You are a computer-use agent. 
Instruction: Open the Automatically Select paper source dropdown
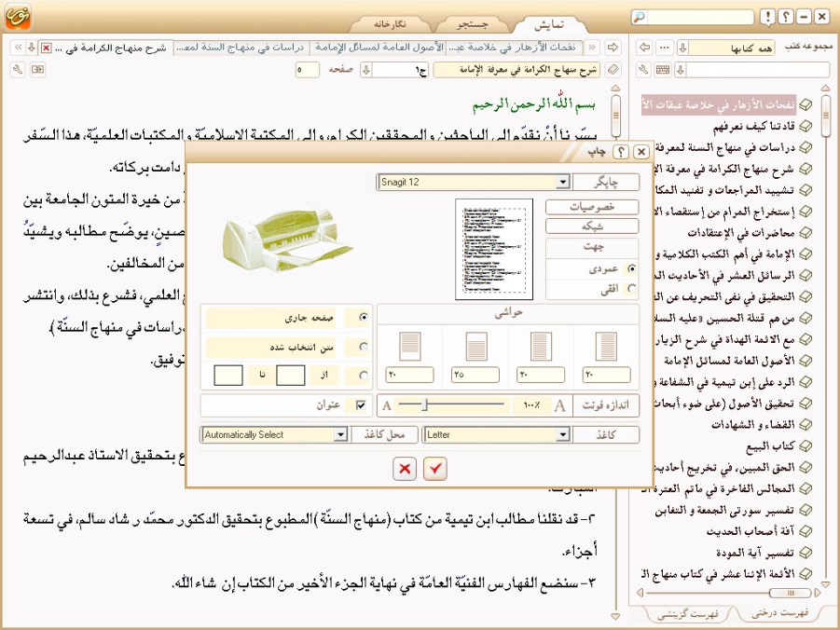coord(340,434)
